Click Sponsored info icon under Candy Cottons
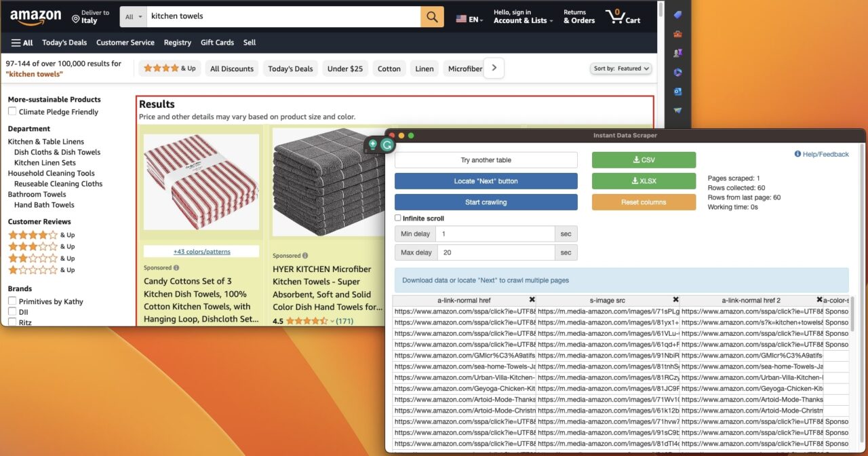The width and height of the screenshot is (868, 456). click(x=176, y=268)
